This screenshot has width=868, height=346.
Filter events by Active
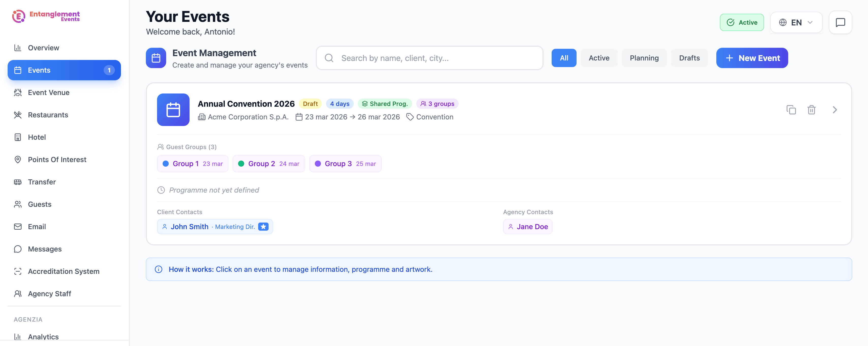point(599,58)
